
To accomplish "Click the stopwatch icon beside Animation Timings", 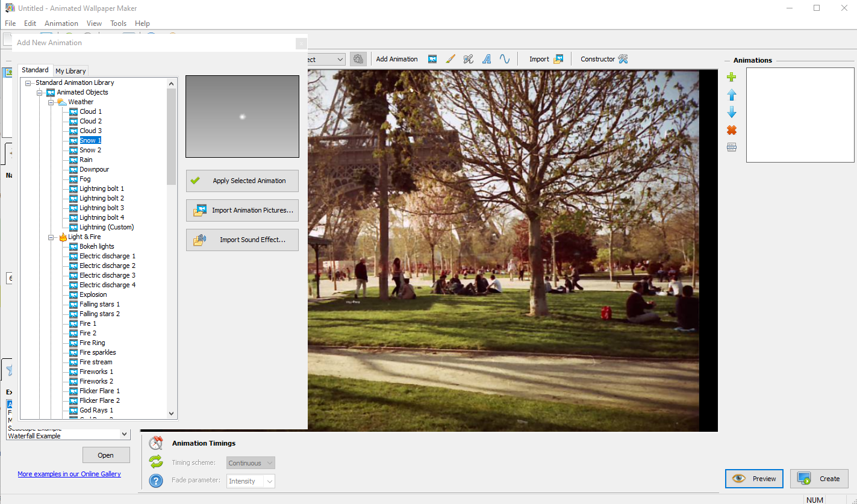I will (156, 443).
